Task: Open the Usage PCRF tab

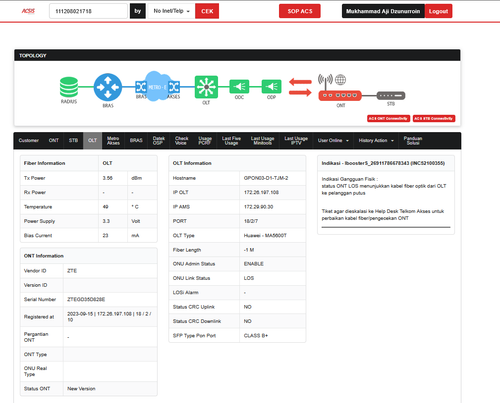Action: tap(205, 141)
